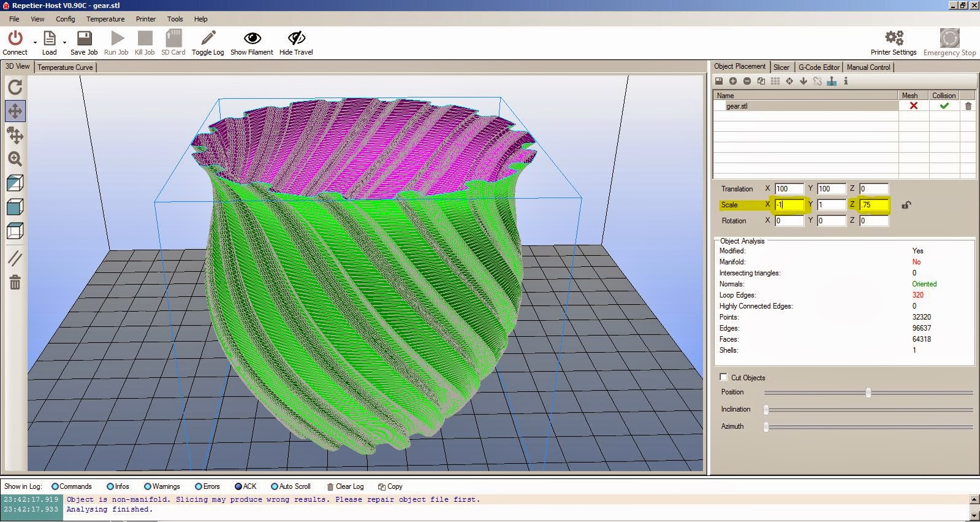Click the Rotation Y input field

(831, 221)
